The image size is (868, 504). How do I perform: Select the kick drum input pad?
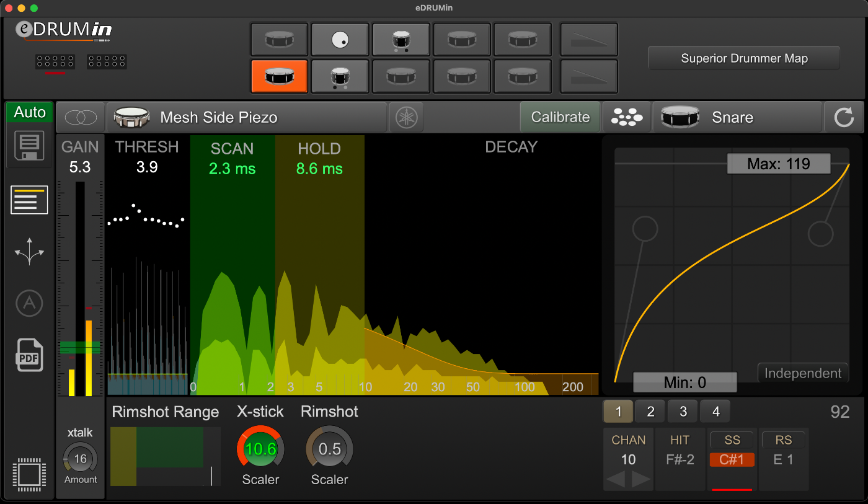(x=340, y=40)
